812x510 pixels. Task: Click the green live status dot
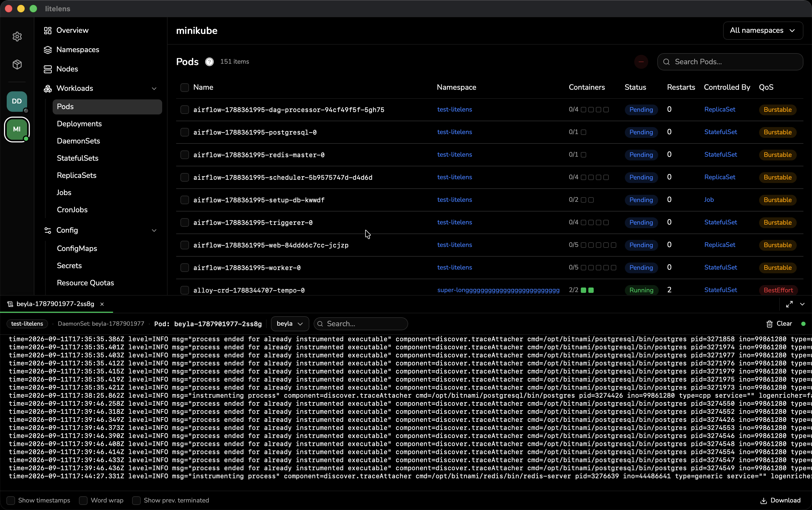(803, 324)
